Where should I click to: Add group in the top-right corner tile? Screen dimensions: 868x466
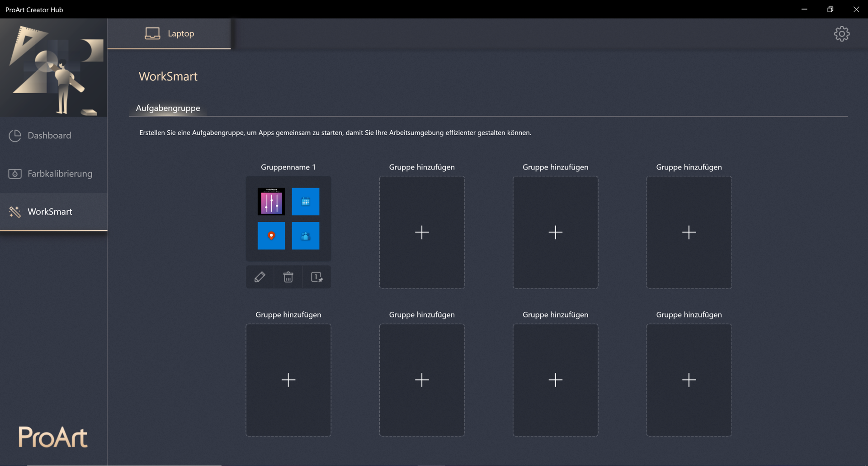coord(689,232)
